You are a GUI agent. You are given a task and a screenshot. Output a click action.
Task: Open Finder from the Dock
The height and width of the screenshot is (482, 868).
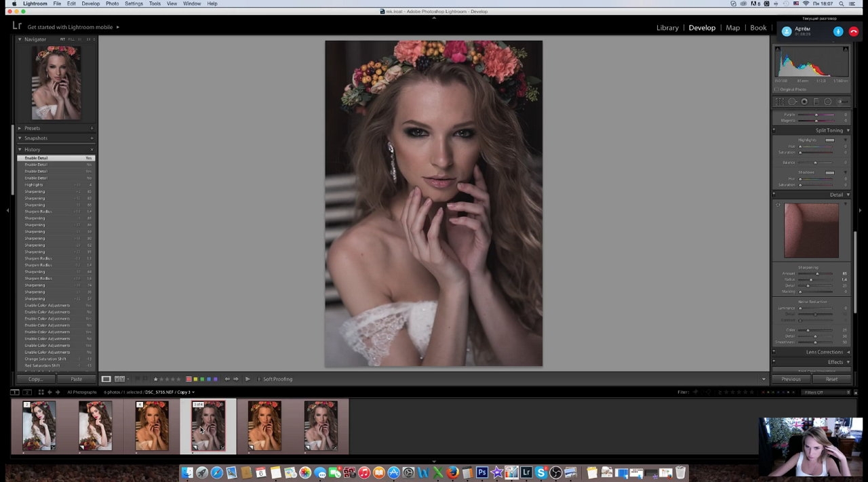(x=187, y=473)
